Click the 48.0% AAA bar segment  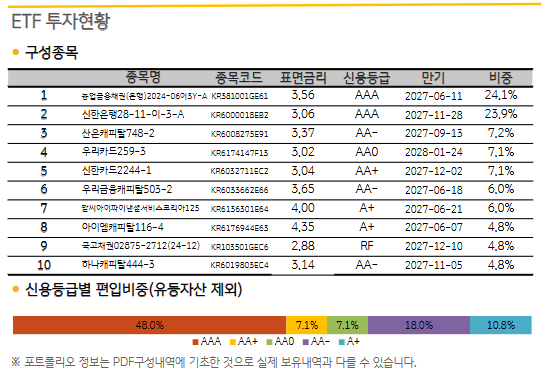pos(149,325)
